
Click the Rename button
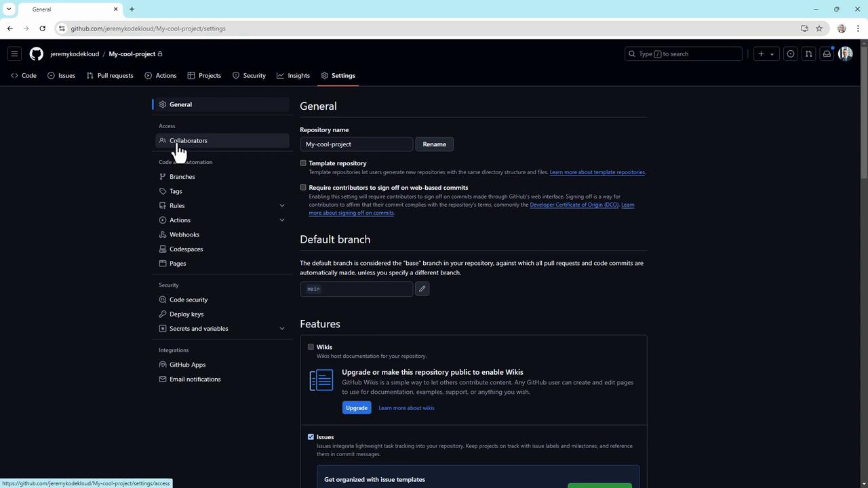pos(435,144)
